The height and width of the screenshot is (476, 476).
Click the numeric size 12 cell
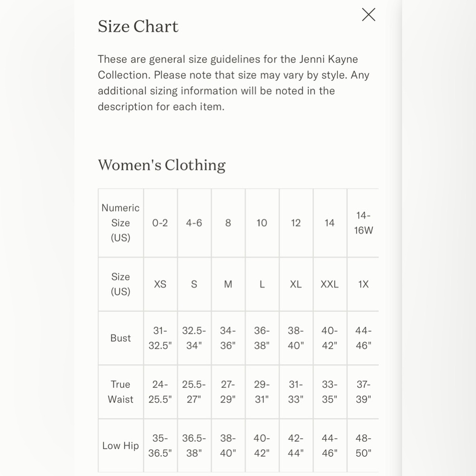[296, 223]
